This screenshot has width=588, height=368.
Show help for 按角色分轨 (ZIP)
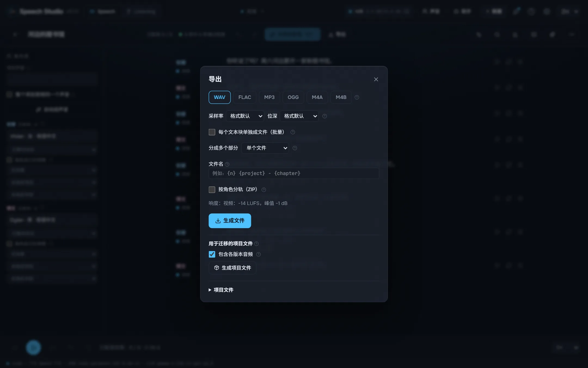point(264,190)
